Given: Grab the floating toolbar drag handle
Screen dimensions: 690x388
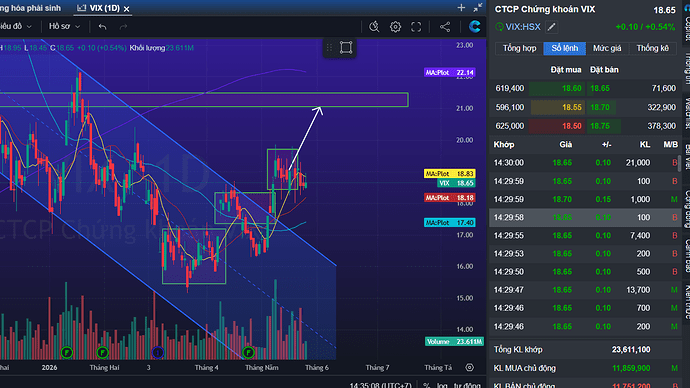Looking at the screenshot, I should coord(329,48).
